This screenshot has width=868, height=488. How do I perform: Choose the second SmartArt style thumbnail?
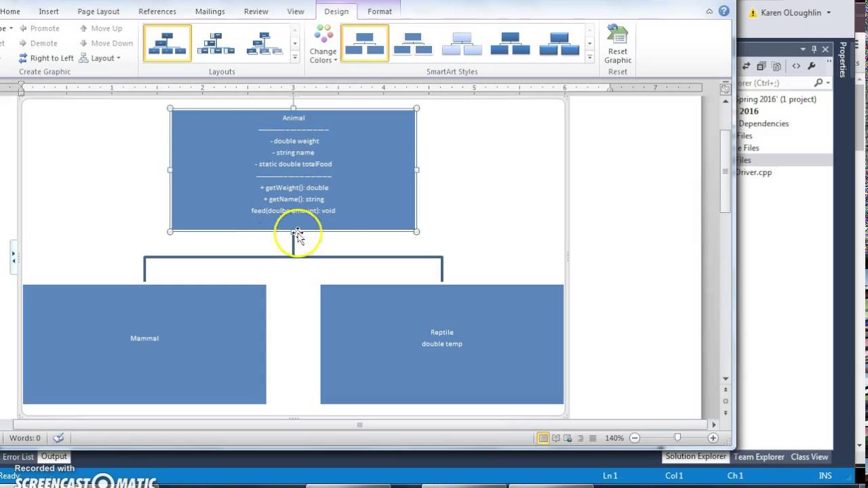413,43
